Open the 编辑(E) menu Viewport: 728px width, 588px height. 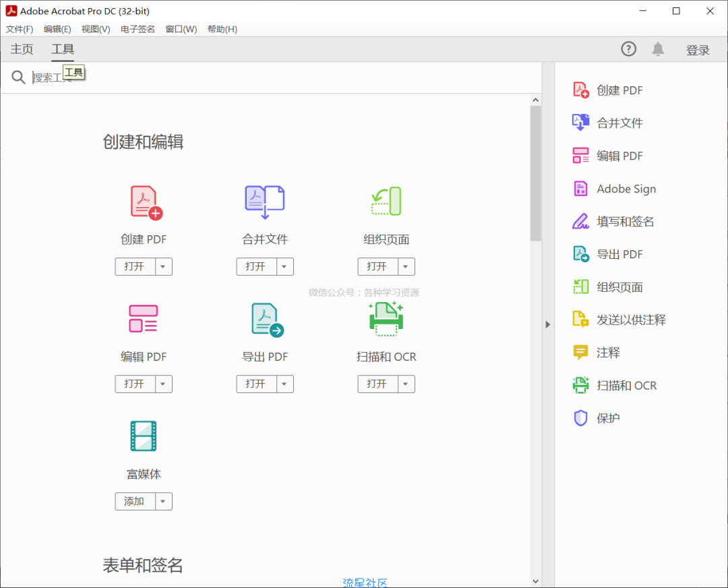tap(57, 29)
